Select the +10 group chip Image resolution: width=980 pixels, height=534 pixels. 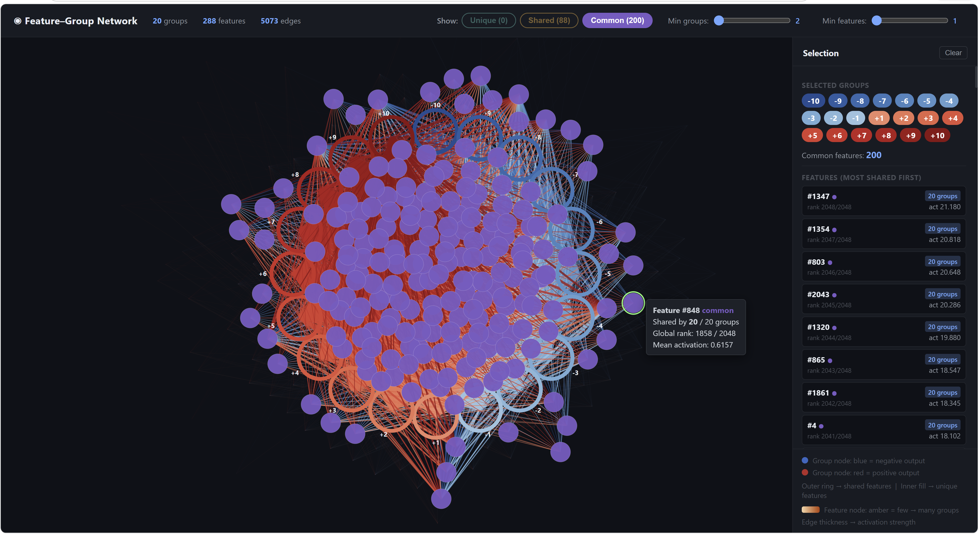pos(937,136)
